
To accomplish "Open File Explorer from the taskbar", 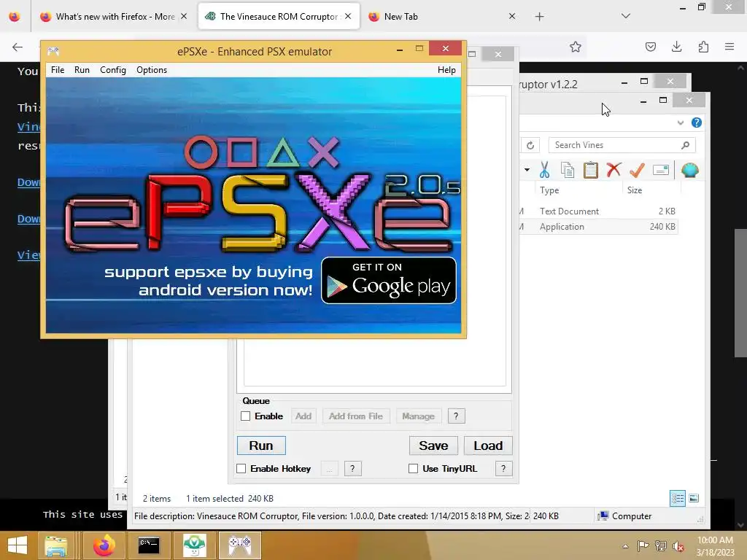I will tap(55, 545).
